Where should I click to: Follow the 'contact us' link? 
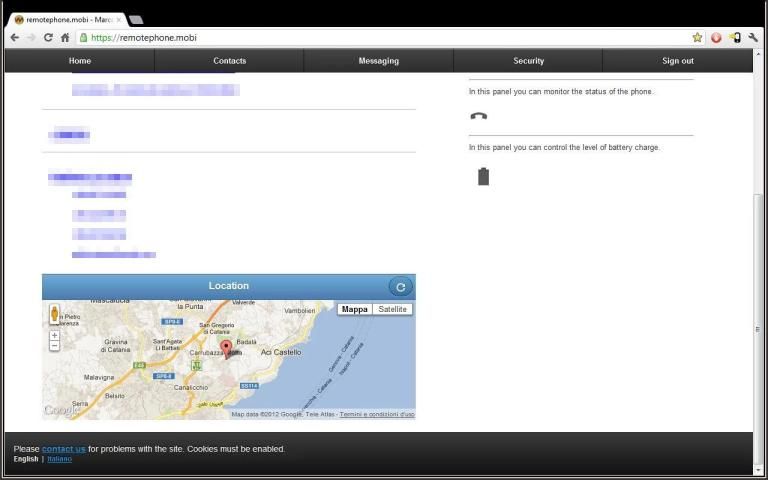pos(63,449)
